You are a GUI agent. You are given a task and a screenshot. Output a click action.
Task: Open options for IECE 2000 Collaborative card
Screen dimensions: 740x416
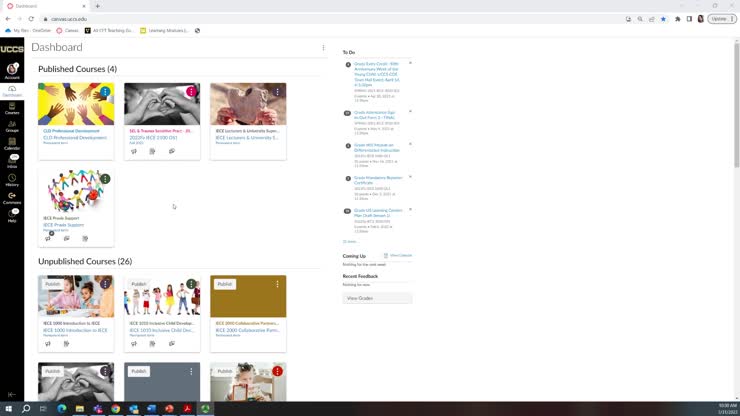(x=278, y=284)
